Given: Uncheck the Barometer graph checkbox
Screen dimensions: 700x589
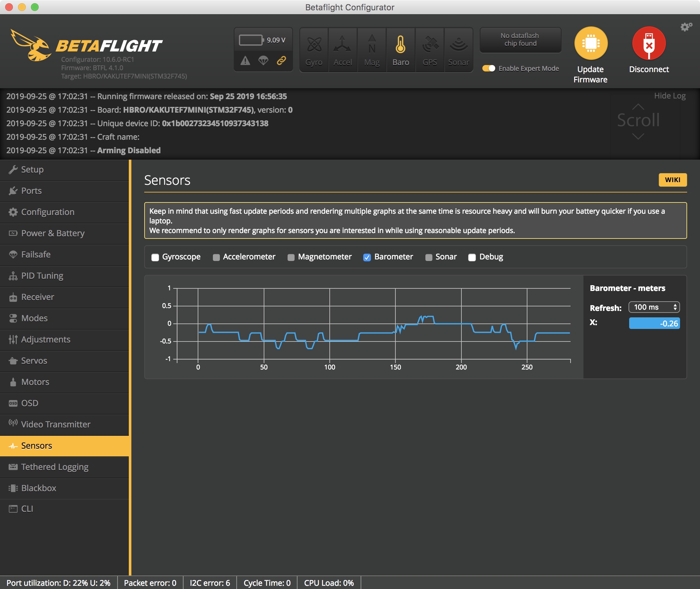Looking at the screenshot, I should (367, 257).
